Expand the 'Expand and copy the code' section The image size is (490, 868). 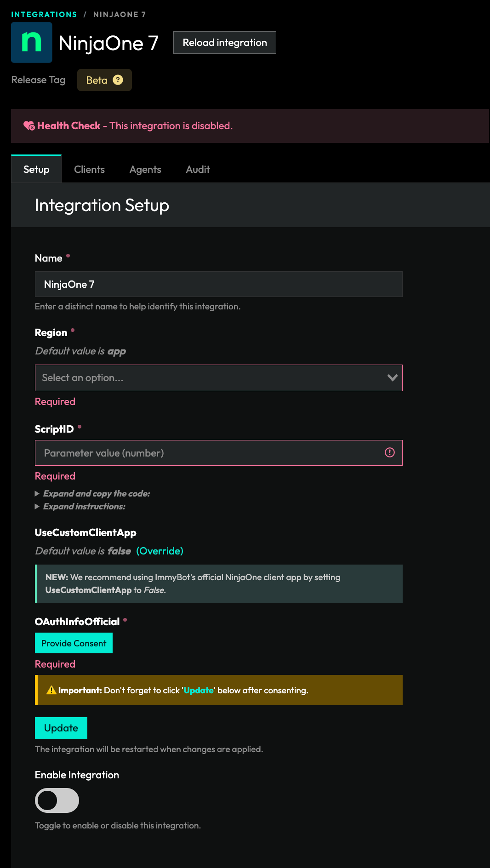pyautogui.click(x=96, y=494)
